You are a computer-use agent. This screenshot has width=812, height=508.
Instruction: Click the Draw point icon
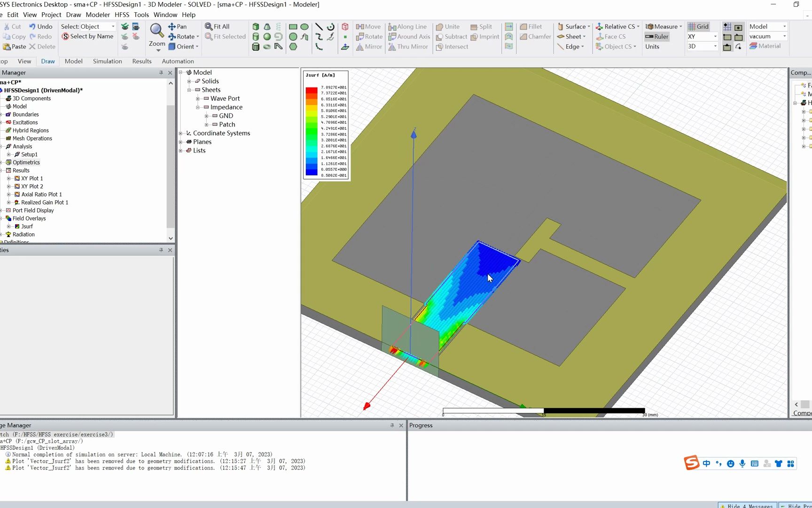(345, 37)
